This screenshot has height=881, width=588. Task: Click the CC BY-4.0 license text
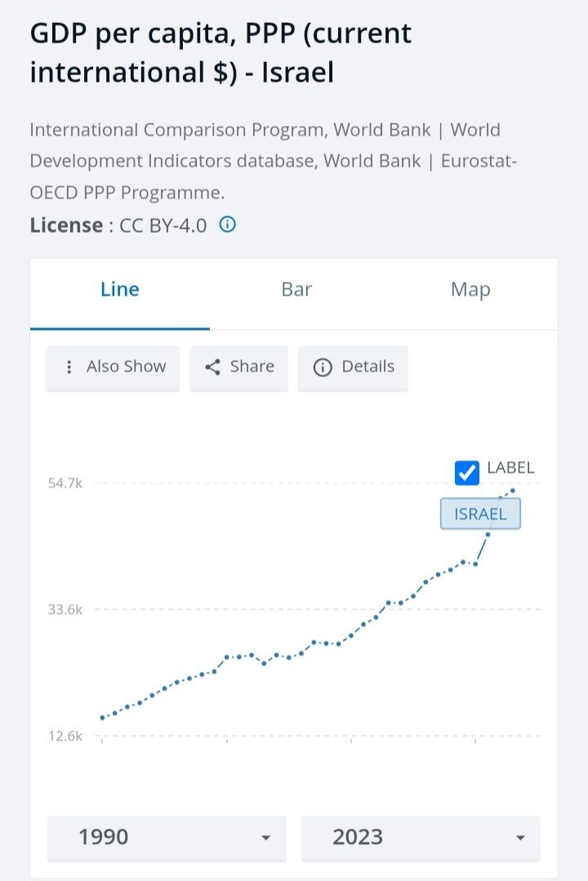click(x=163, y=225)
